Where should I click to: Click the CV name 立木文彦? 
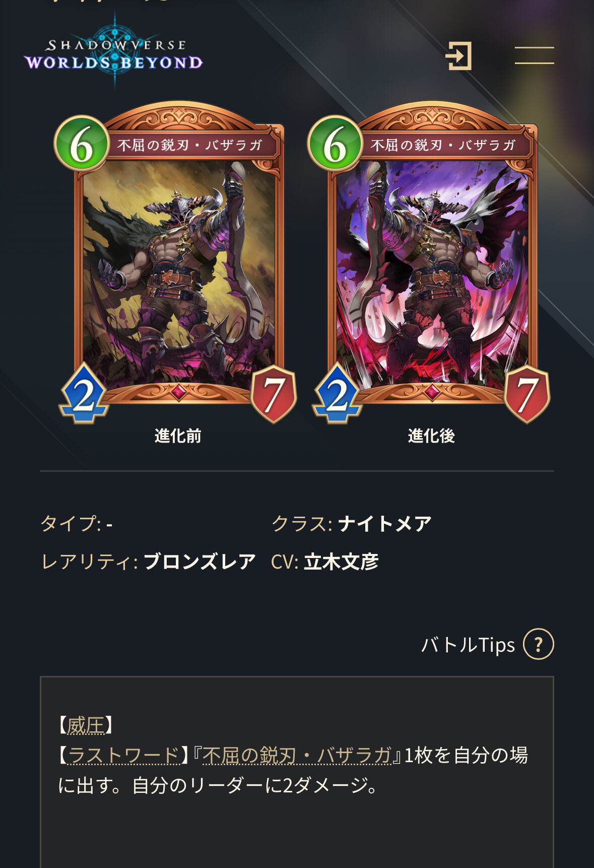341,562
